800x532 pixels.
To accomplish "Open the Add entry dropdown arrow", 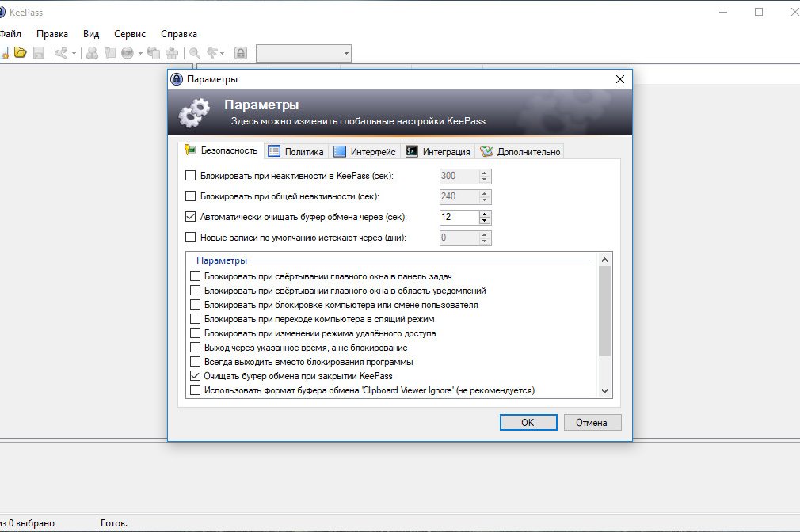I will click(x=74, y=53).
